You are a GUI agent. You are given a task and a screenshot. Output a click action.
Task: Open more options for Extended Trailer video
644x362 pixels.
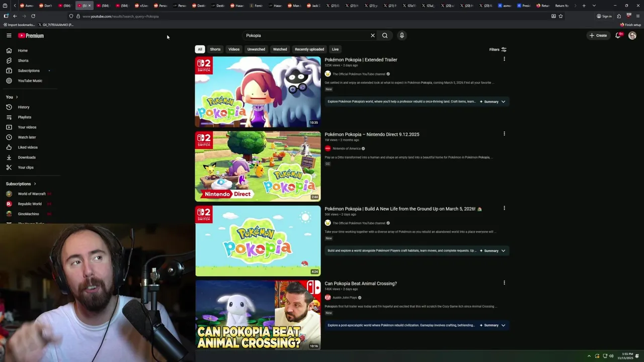[x=504, y=59]
